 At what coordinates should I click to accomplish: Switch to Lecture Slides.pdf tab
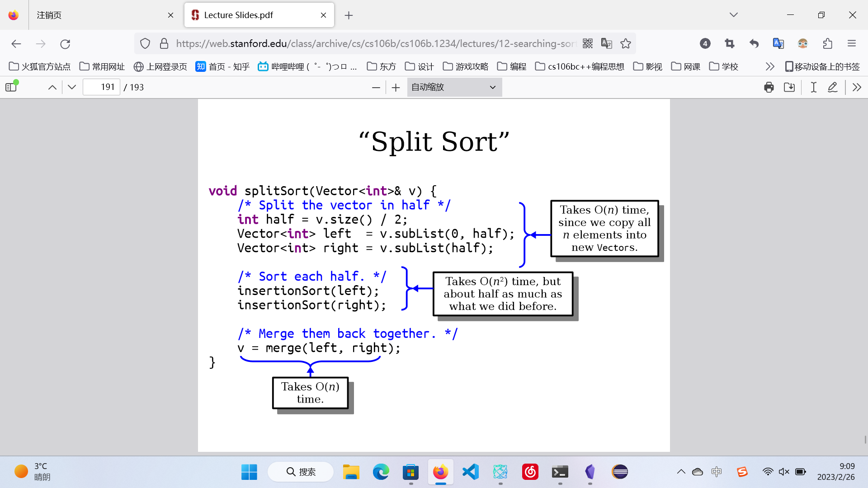click(259, 15)
